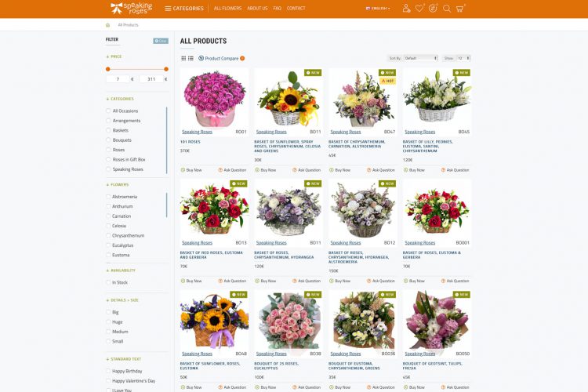Open the user account icon

point(406,9)
